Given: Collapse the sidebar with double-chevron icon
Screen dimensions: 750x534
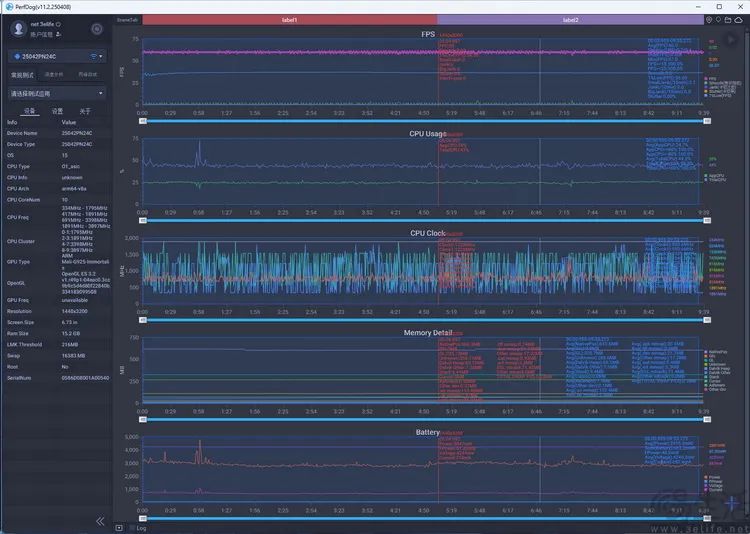Looking at the screenshot, I should point(100,521).
